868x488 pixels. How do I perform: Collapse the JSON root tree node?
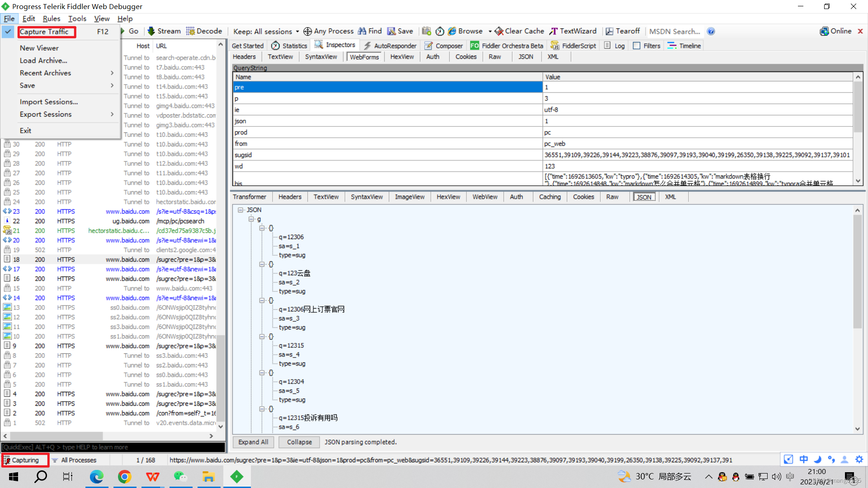241,210
